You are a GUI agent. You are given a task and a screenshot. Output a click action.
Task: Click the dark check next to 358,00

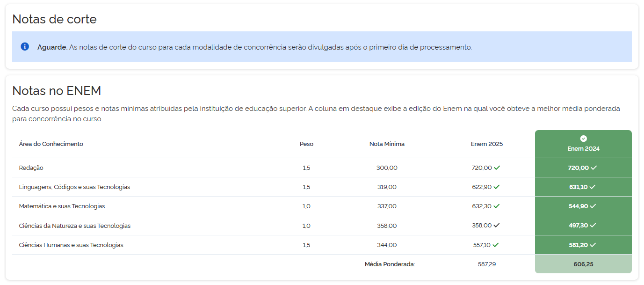pyautogui.click(x=496, y=225)
